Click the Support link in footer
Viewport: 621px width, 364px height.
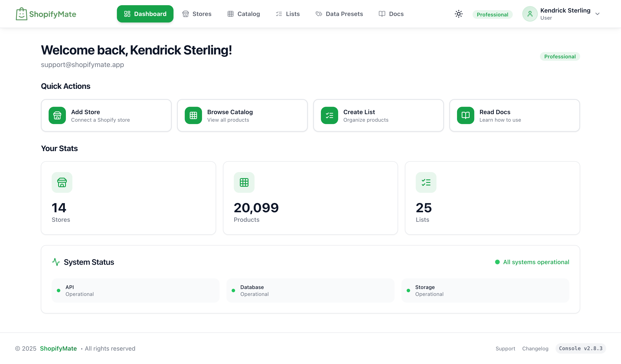point(505,348)
